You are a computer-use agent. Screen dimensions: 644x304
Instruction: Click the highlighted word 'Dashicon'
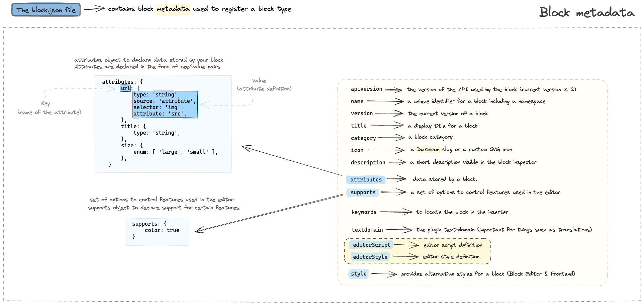point(428,149)
